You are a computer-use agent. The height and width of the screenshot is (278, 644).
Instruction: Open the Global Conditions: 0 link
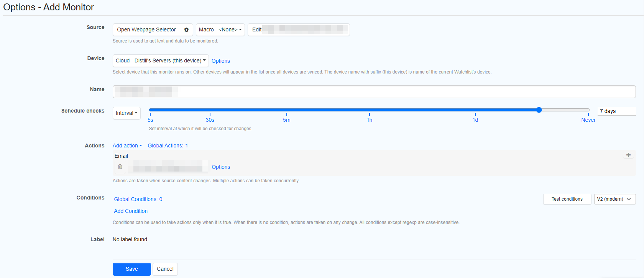point(138,199)
